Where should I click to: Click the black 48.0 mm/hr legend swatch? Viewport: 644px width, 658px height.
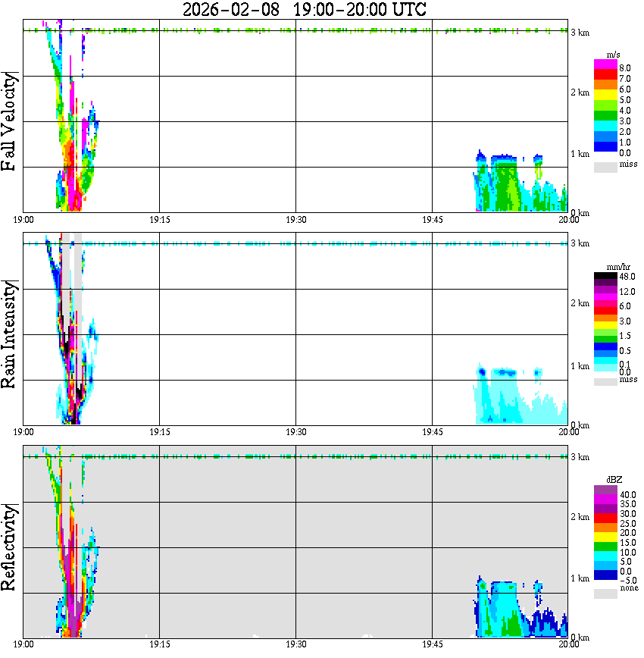click(x=605, y=276)
